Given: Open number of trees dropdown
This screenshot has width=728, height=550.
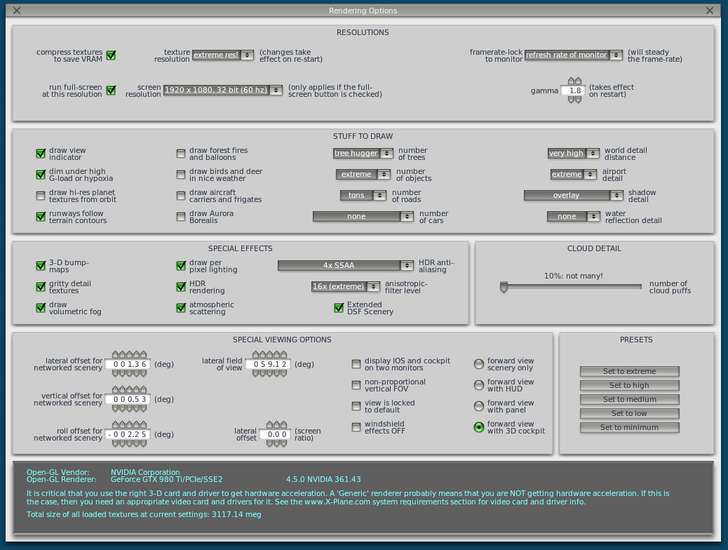Looking at the screenshot, I should pos(363,154).
